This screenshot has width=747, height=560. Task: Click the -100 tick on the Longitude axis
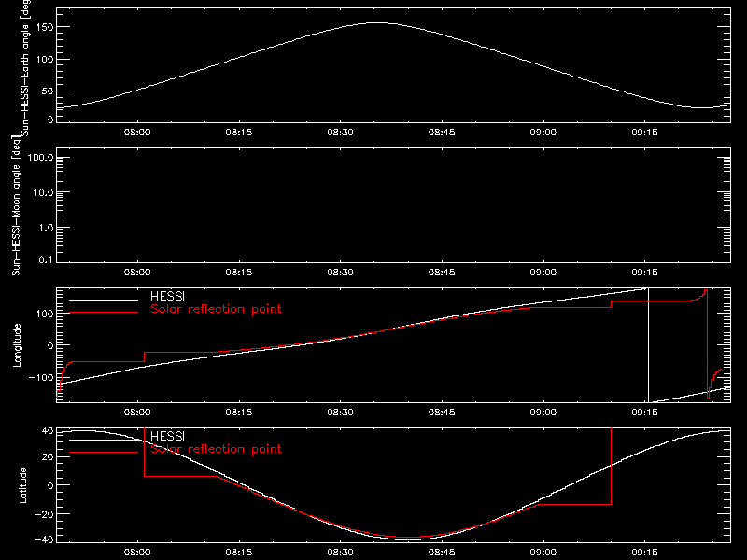(41, 377)
